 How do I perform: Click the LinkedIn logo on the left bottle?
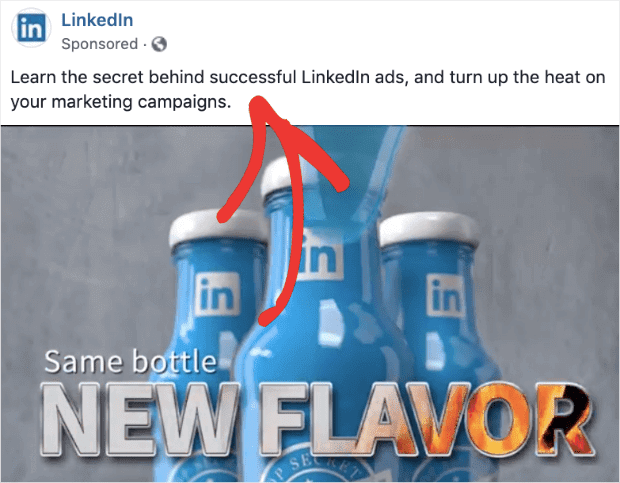(x=217, y=294)
